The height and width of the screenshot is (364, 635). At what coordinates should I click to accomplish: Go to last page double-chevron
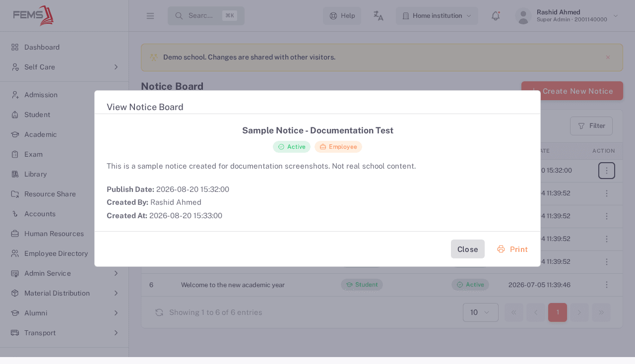pos(601,312)
